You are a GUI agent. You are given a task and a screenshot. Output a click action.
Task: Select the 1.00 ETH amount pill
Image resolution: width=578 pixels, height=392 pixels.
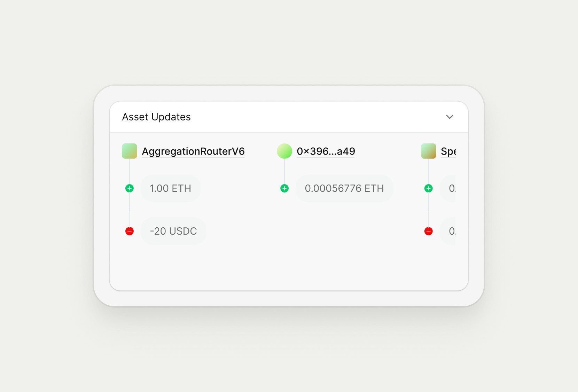171,188
